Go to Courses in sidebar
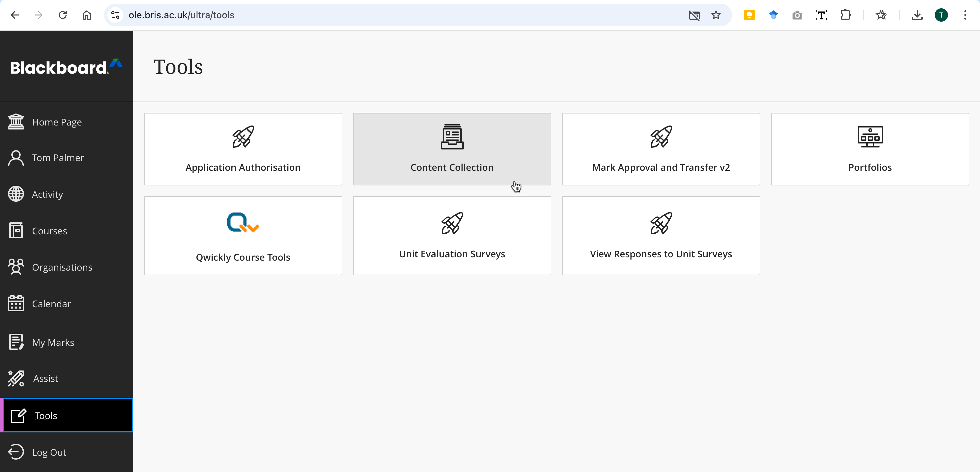Viewport: 980px width, 472px height. (49, 231)
